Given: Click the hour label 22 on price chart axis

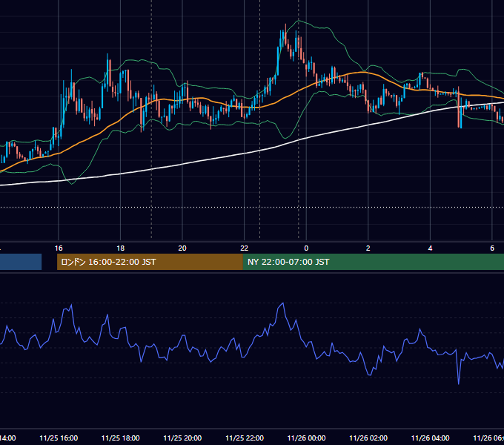Looking at the screenshot, I should [x=245, y=248].
